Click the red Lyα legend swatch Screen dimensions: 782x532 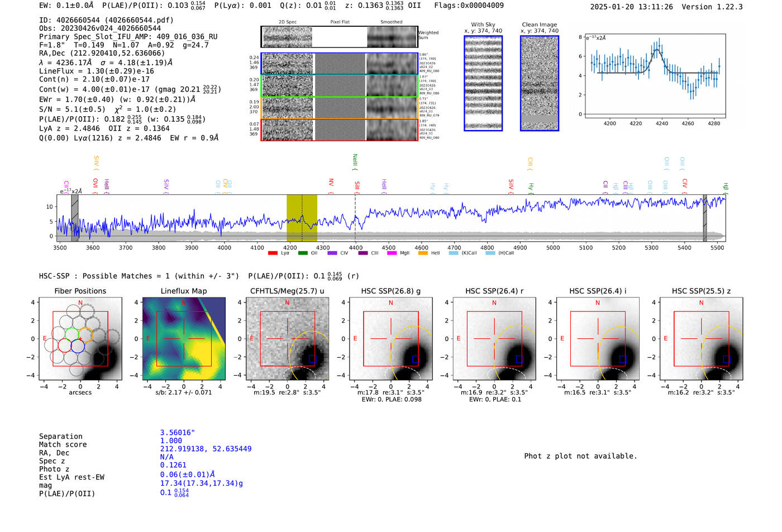273,253
